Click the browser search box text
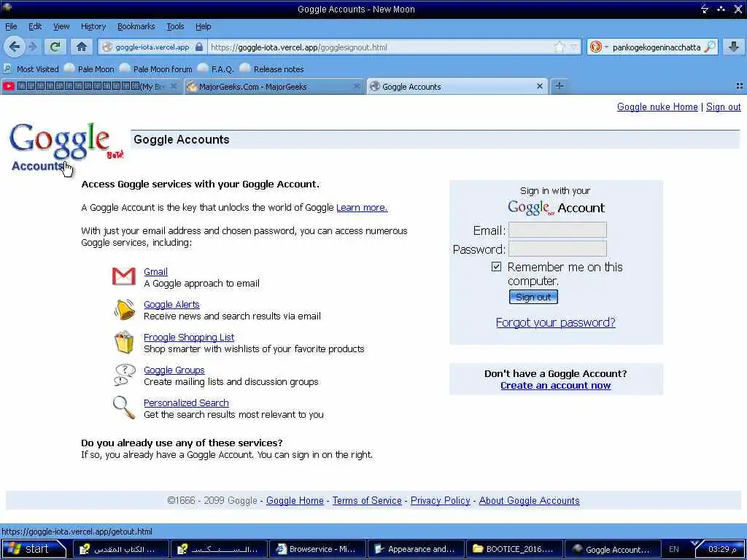747x560 pixels. click(x=656, y=47)
